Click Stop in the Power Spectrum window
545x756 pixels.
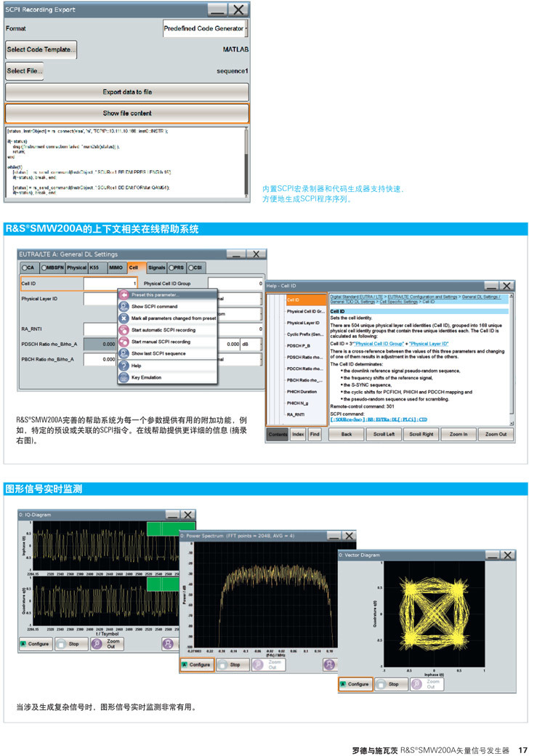point(233,665)
